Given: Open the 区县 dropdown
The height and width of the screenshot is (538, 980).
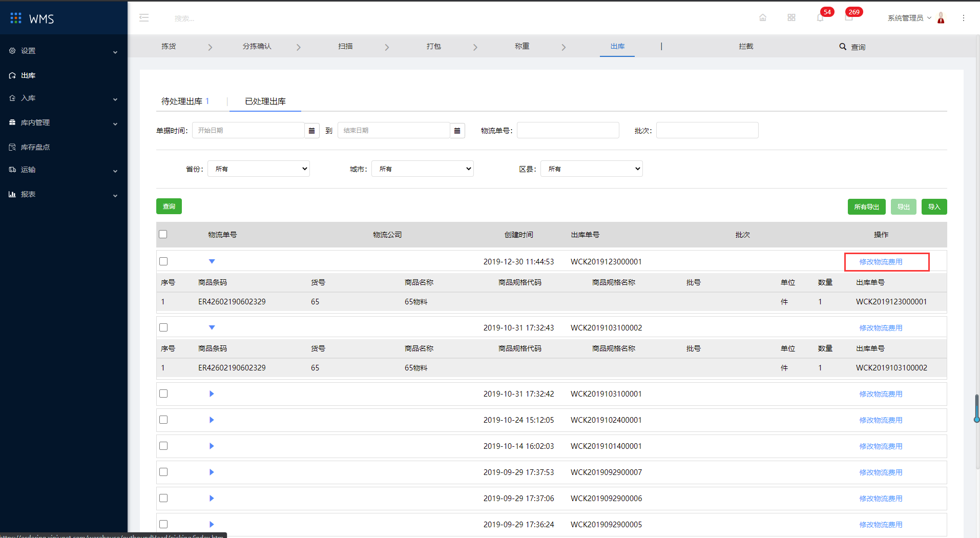Looking at the screenshot, I should (x=592, y=169).
